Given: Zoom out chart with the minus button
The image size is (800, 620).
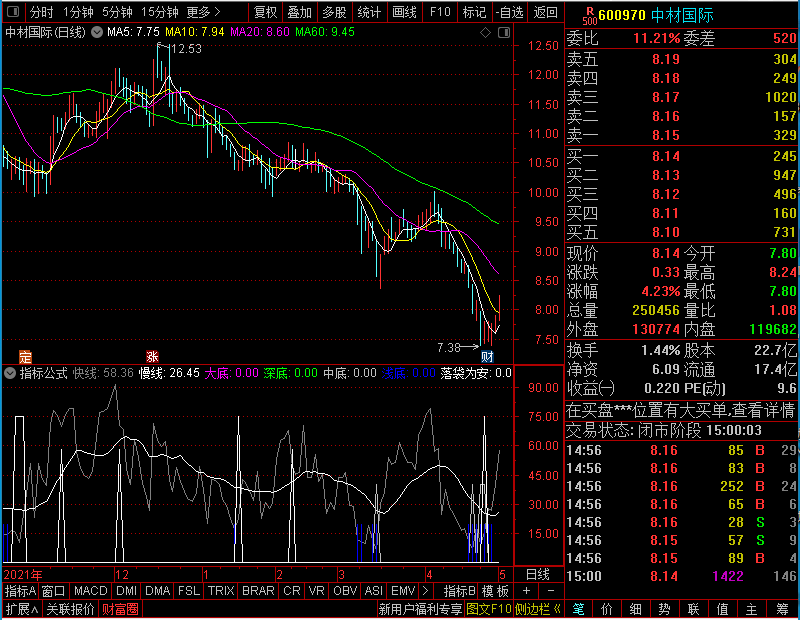Looking at the screenshot, I should pyautogui.click(x=551, y=591).
